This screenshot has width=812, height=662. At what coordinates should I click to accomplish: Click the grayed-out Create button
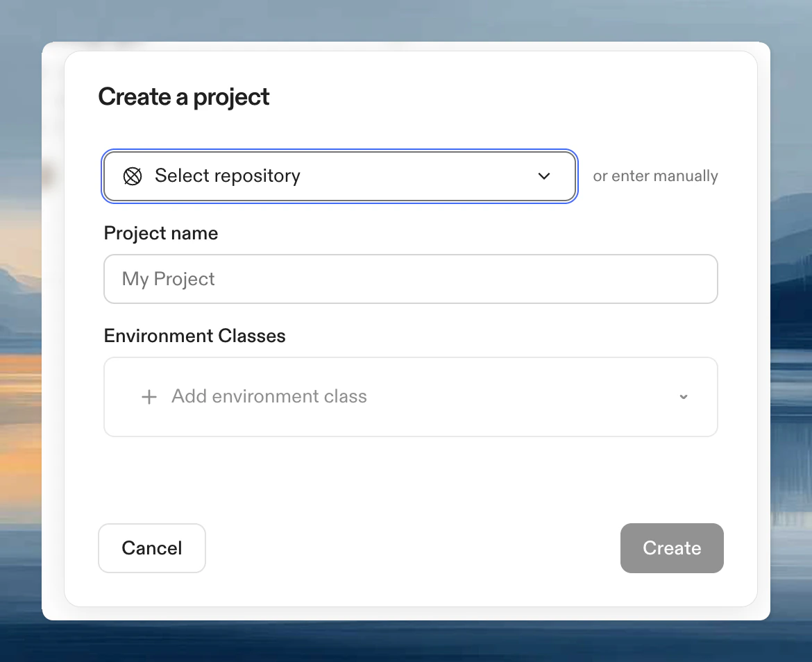(671, 548)
